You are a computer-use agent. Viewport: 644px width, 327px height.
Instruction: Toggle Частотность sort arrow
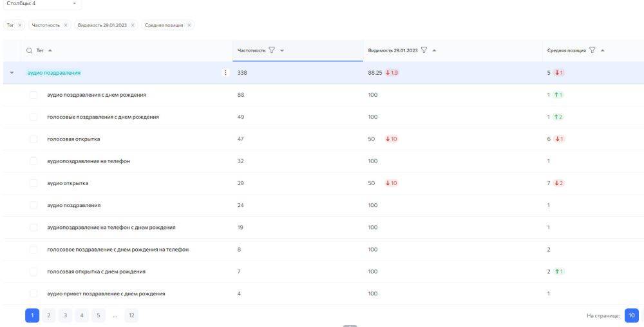282,50
